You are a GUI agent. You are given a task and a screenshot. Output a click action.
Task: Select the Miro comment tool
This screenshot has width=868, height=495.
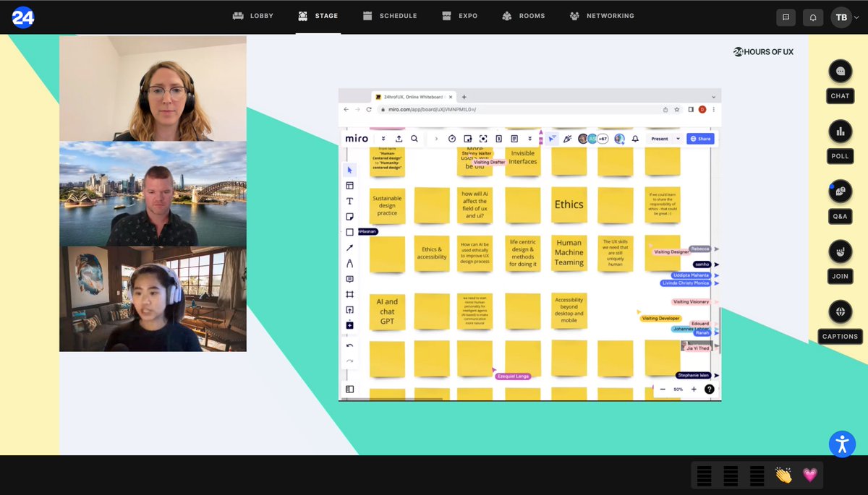click(x=349, y=279)
